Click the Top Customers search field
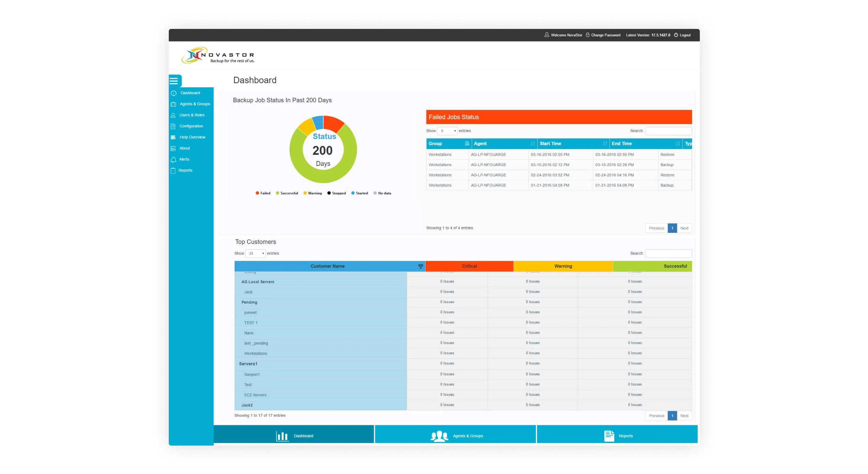This screenshot has height=474, width=868. 668,254
